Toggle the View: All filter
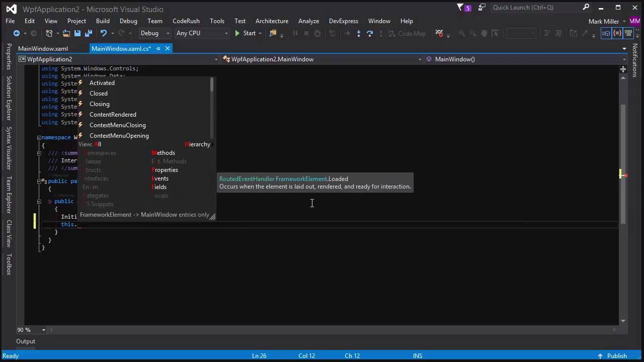Screen dimensions: 644x362 point(90,144)
